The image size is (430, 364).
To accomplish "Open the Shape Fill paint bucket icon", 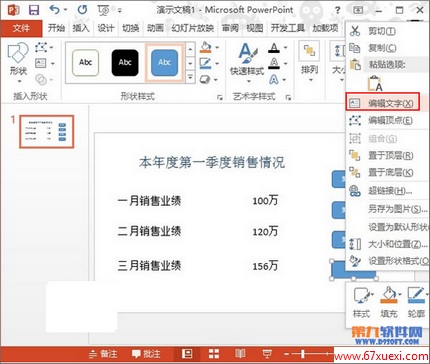I will coord(206,47).
